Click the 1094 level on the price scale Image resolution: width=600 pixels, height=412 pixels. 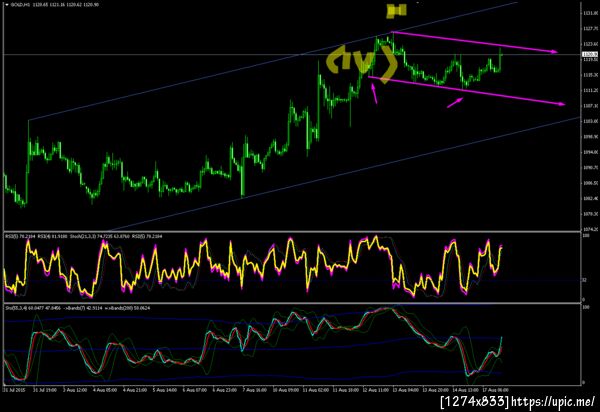coord(591,152)
